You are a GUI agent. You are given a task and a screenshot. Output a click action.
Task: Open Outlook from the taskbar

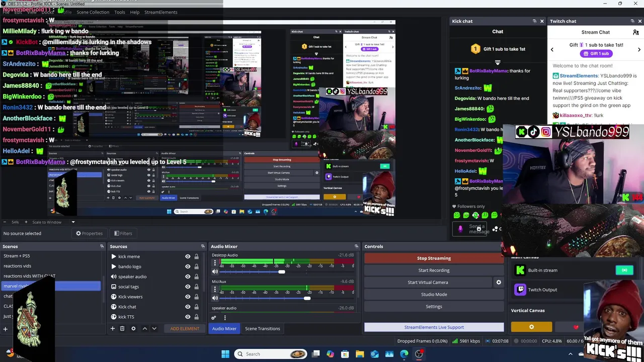coord(374,354)
